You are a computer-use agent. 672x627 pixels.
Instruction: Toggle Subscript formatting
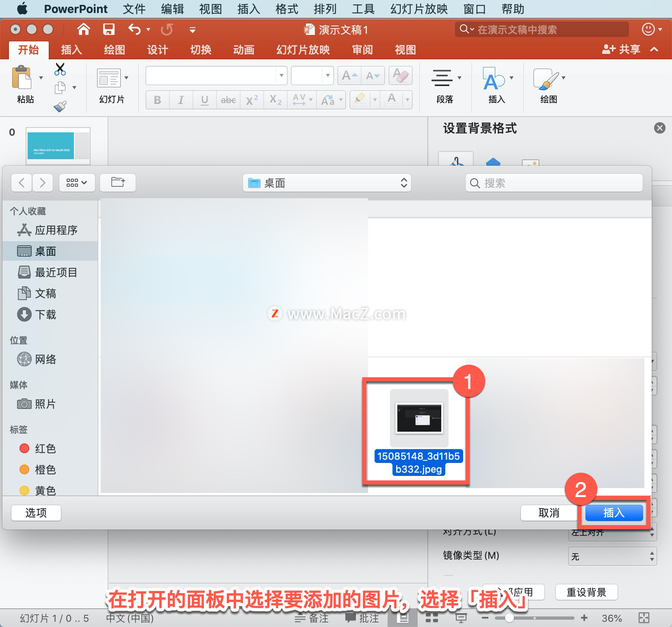point(275,100)
